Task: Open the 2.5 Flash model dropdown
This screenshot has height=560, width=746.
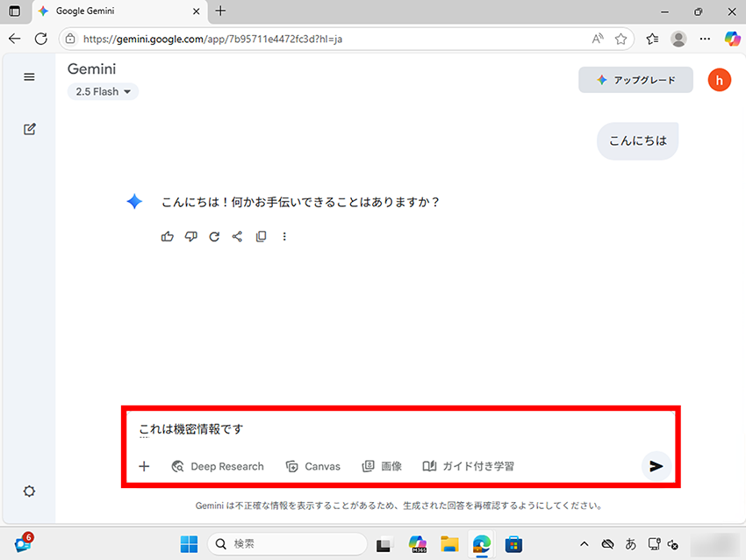Action: (x=103, y=91)
